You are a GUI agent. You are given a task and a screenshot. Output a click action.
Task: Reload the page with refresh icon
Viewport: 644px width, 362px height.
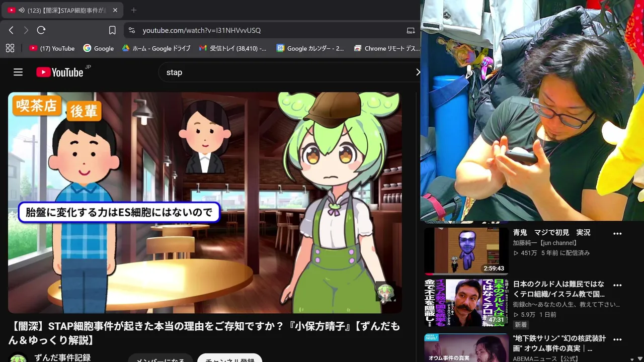pyautogui.click(x=41, y=30)
